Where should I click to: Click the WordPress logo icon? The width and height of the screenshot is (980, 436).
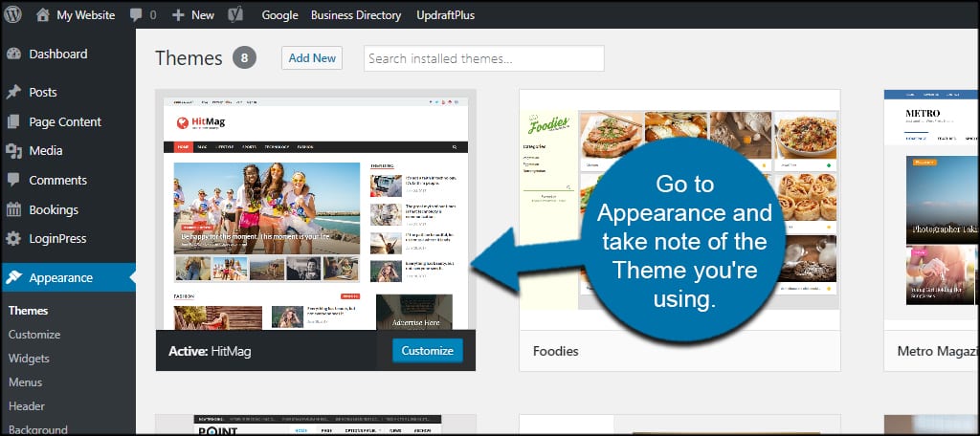point(13,15)
